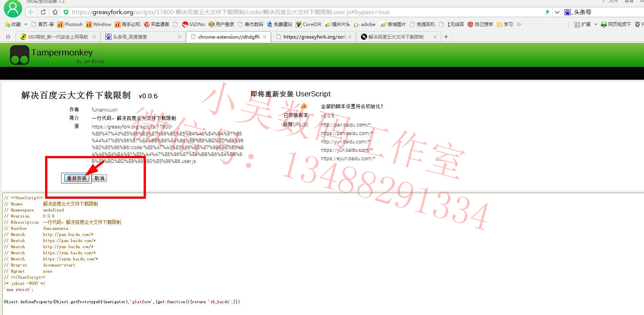This screenshot has height=315, width=644.
Task: Open the Window bookmark
Action: pos(99,24)
